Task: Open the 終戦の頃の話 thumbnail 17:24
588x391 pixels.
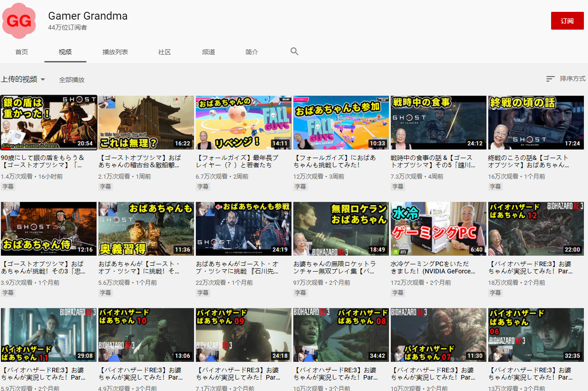Action: pos(536,123)
